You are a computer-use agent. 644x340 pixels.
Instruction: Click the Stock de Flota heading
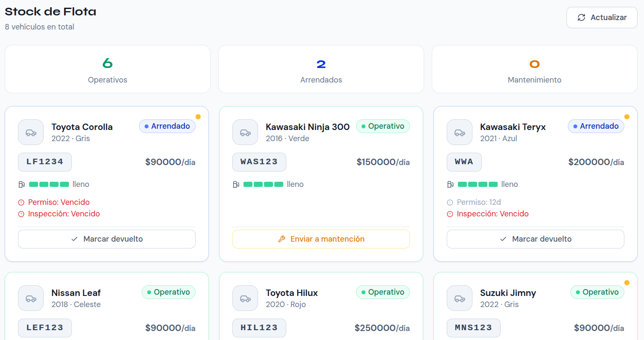click(x=50, y=12)
